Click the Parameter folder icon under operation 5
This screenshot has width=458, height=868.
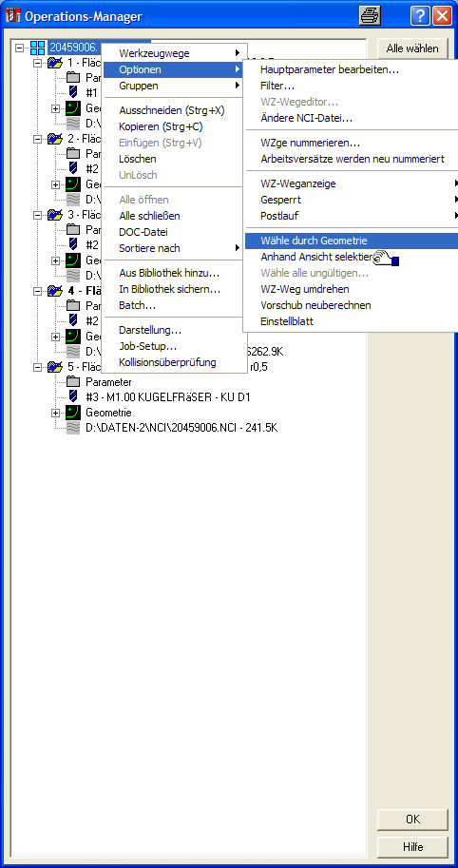pyautogui.click(x=73, y=381)
